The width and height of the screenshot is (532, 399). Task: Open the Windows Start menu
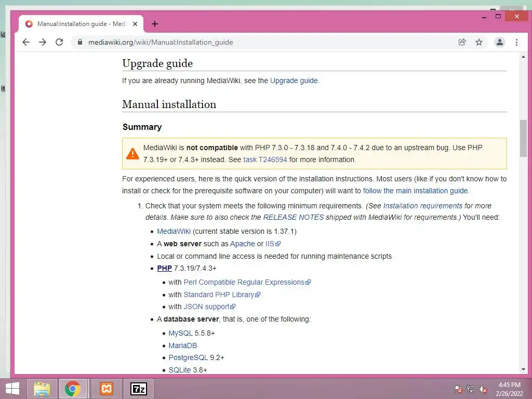tap(12, 389)
